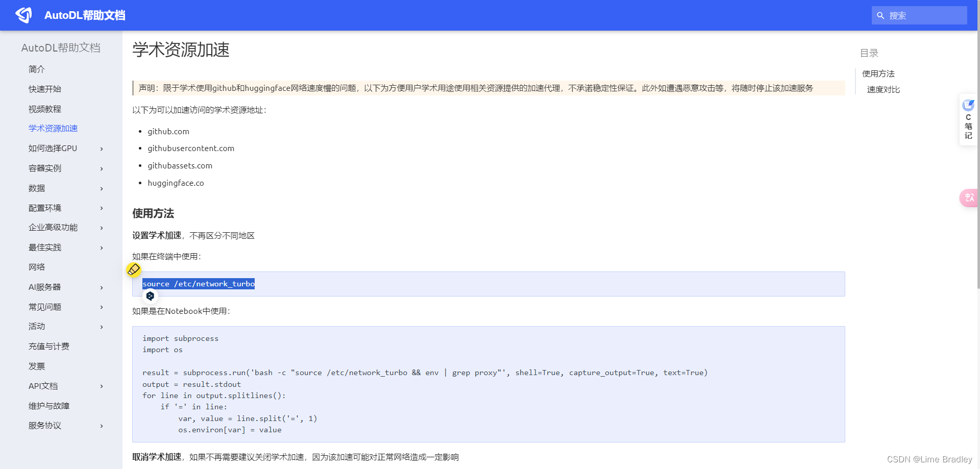Click the 设置学术加速 bold text
980x469 pixels.
click(x=157, y=235)
